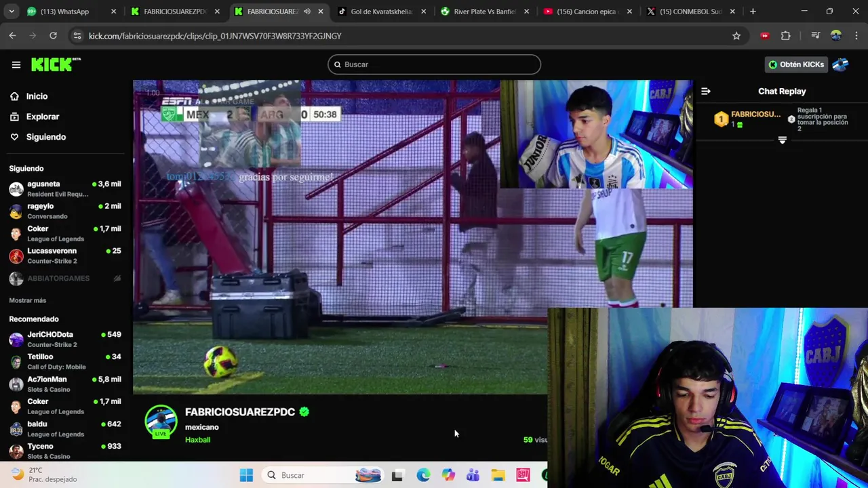The image size is (868, 488).
Task: Open Copilot from the taskbar
Action: point(448,475)
